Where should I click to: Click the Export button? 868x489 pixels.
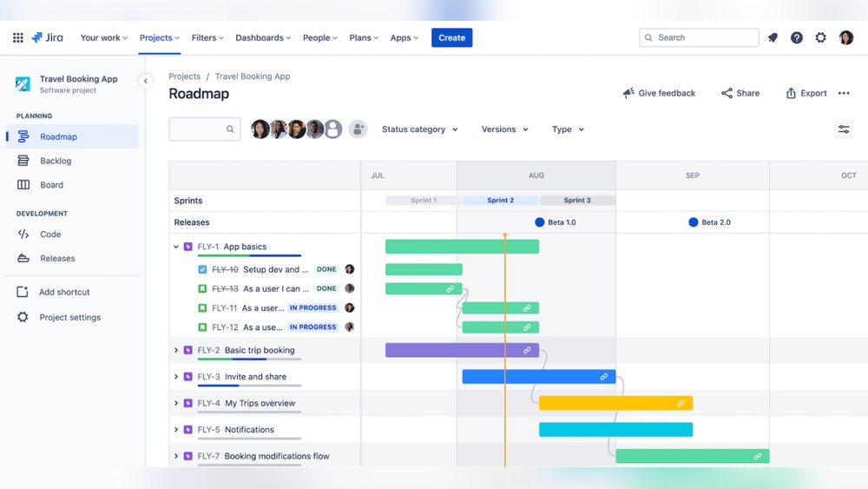click(806, 93)
